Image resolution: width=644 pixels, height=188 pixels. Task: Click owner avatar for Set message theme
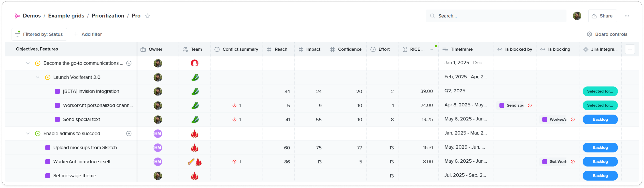tap(158, 176)
